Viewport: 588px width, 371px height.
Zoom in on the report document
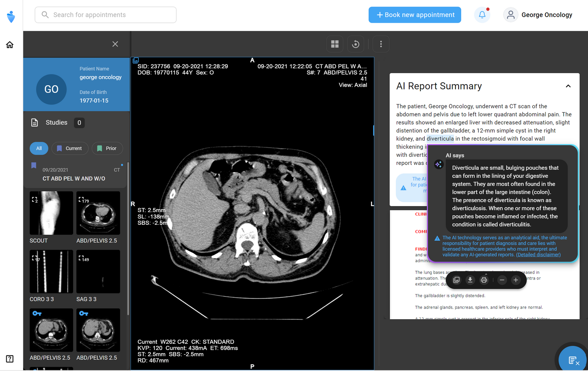coord(516,280)
